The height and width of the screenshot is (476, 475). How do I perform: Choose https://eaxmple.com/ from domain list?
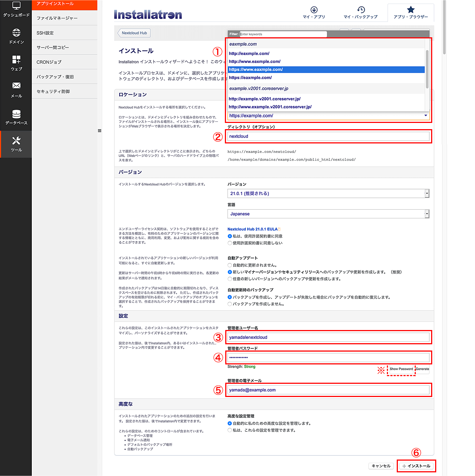326,78
